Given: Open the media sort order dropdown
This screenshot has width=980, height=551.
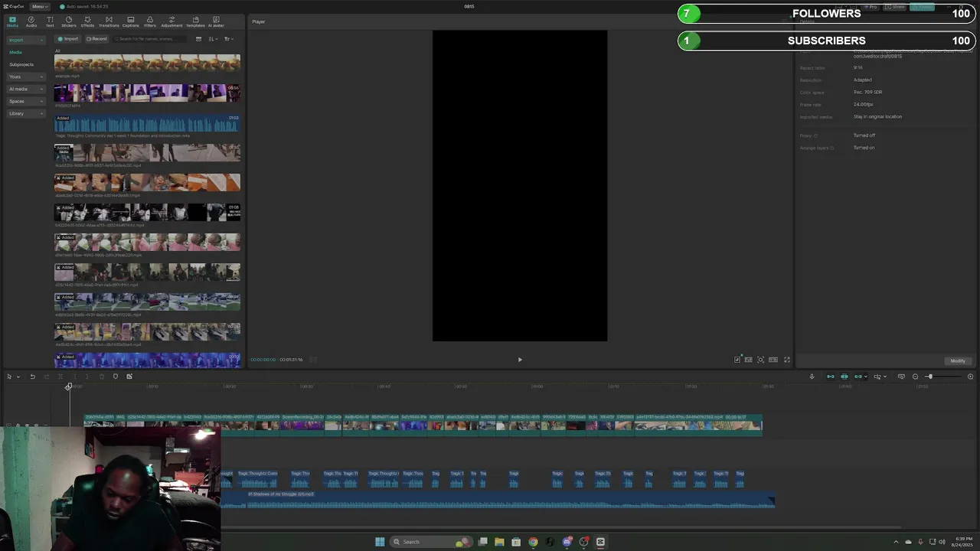Looking at the screenshot, I should pos(213,39).
